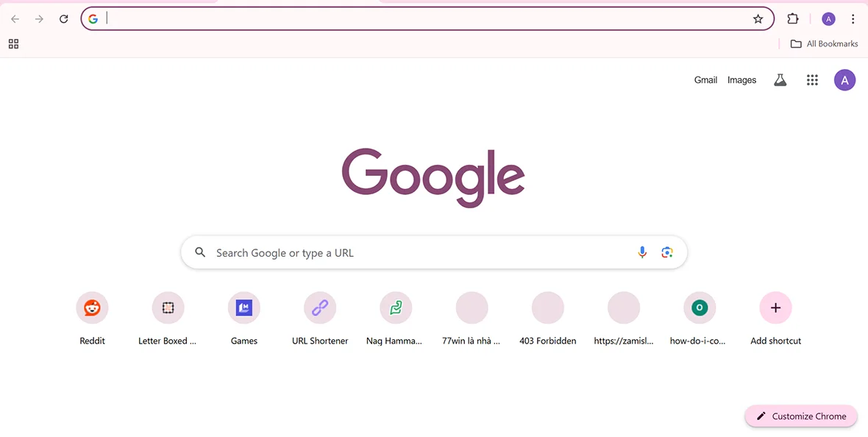This screenshot has height=437, width=868.
Task: Open the URL Shortener shortcut
Action: coord(320,308)
